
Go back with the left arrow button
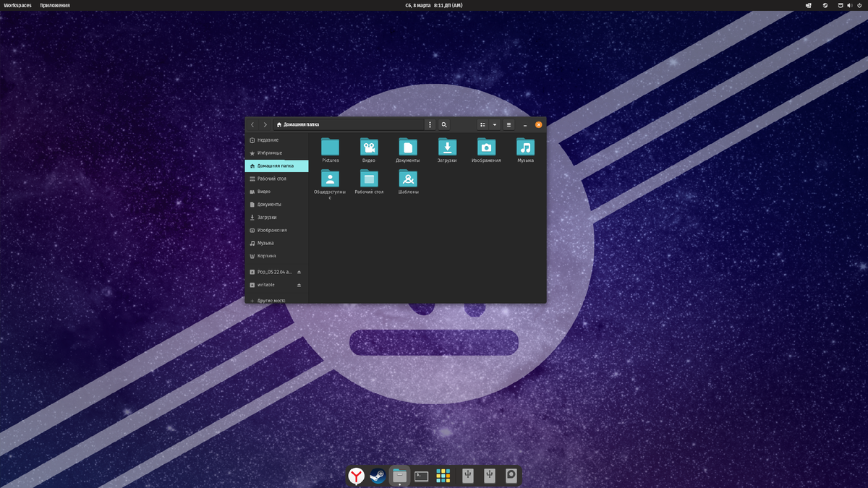[252, 124]
